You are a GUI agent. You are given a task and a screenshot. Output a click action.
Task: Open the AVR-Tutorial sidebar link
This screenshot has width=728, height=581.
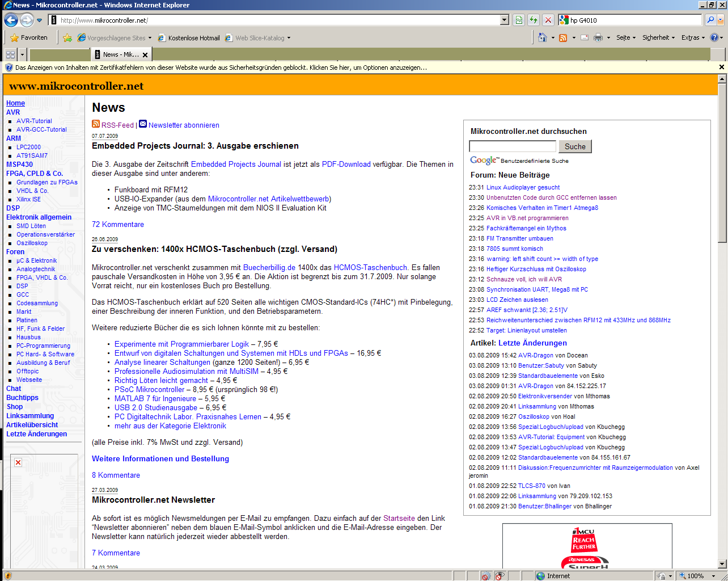pyautogui.click(x=34, y=121)
